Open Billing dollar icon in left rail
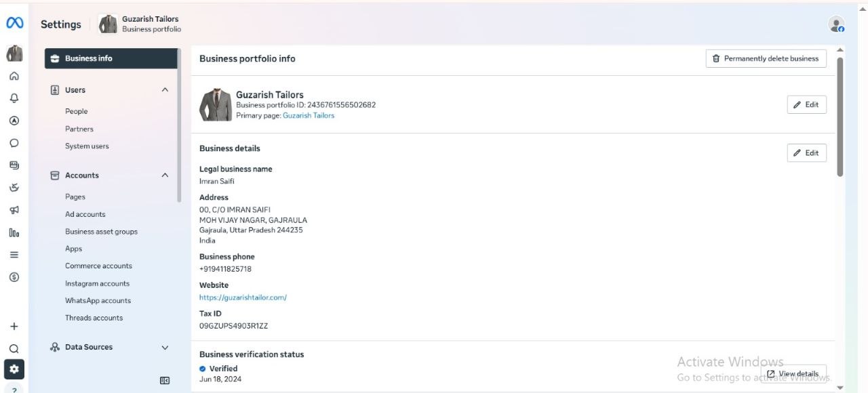 tap(14, 277)
